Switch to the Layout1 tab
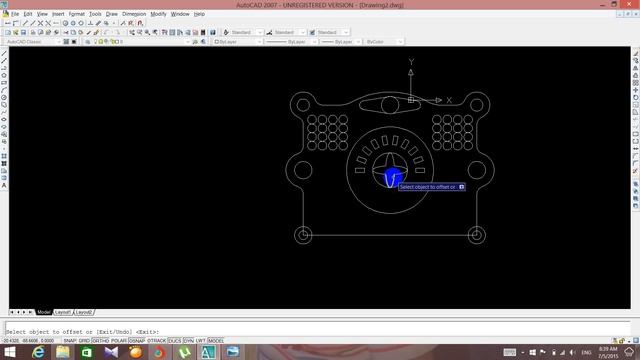The width and height of the screenshot is (640, 360). point(63,312)
